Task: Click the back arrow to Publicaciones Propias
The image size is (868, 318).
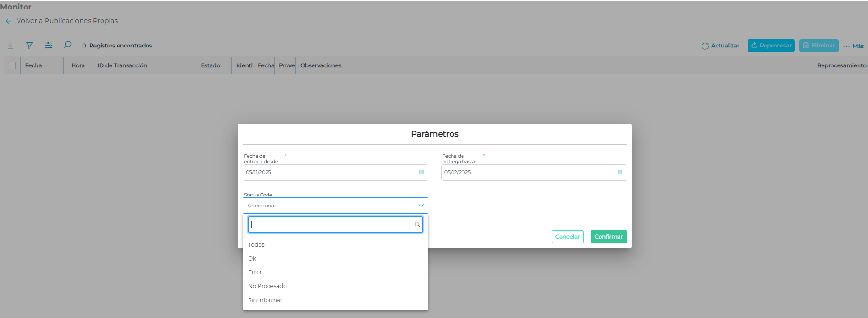Action: point(8,21)
